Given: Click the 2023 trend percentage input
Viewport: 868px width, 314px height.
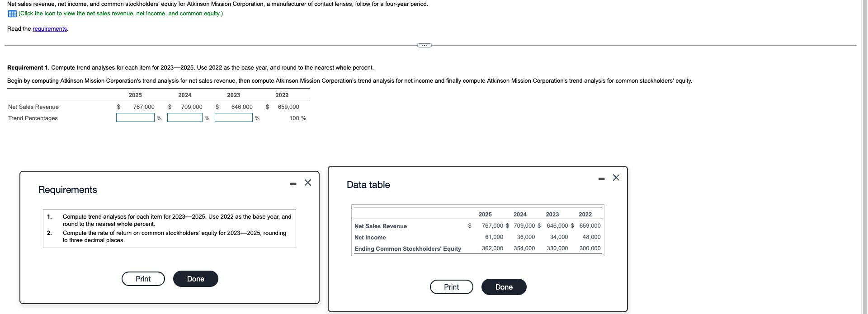Looking at the screenshot, I should click(x=234, y=117).
